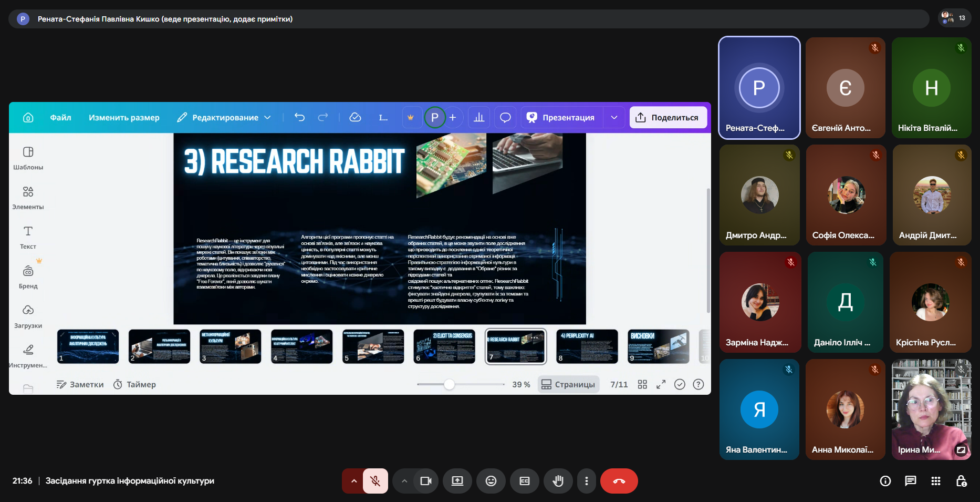Adjust the zoom slider handle
Image resolution: width=980 pixels, height=502 pixels.
click(449, 384)
